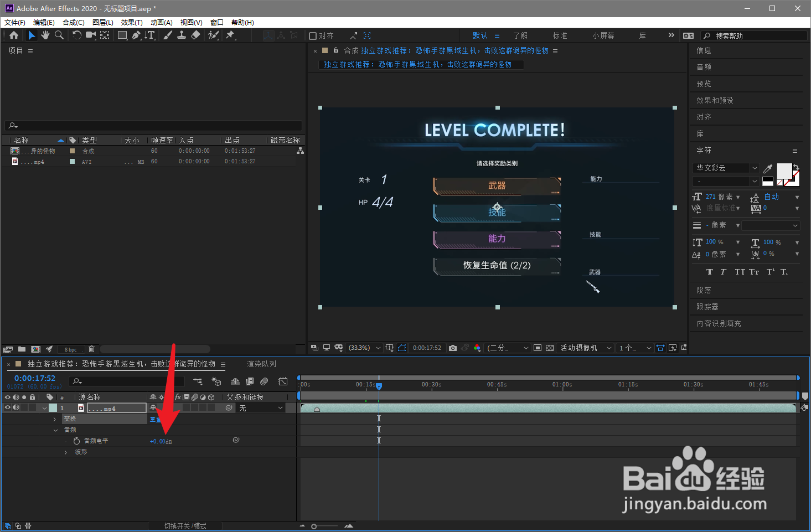Open the parent link 无 dropdown
This screenshot has width=811, height=532.
pyautogui.click(x=261, y=408)
